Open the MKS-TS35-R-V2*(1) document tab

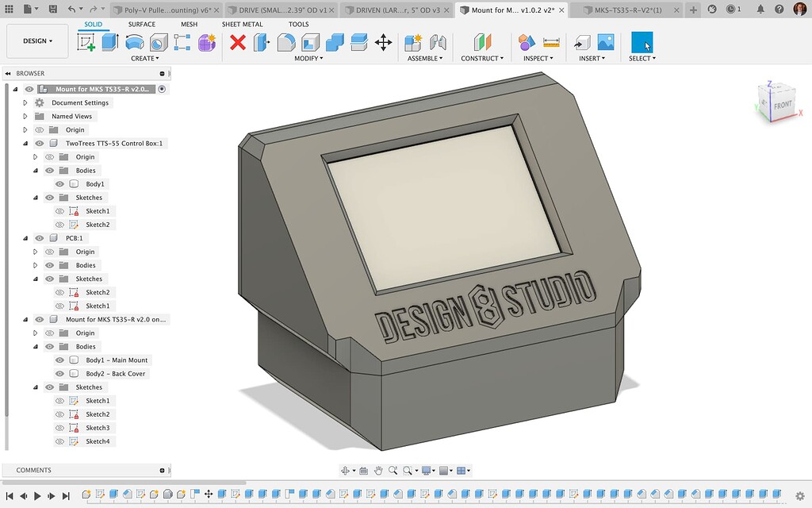point(628,10)
